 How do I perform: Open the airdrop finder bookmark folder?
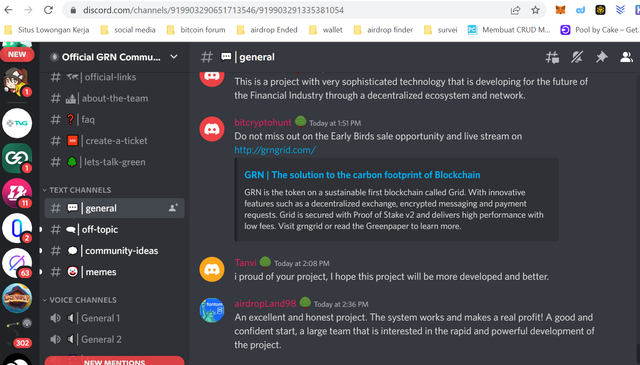point(384,30)
